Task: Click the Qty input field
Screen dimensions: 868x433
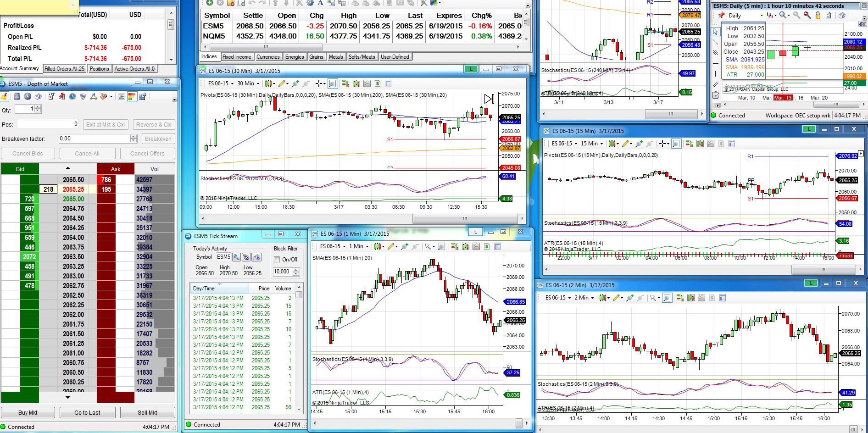Action: [25, 109]
